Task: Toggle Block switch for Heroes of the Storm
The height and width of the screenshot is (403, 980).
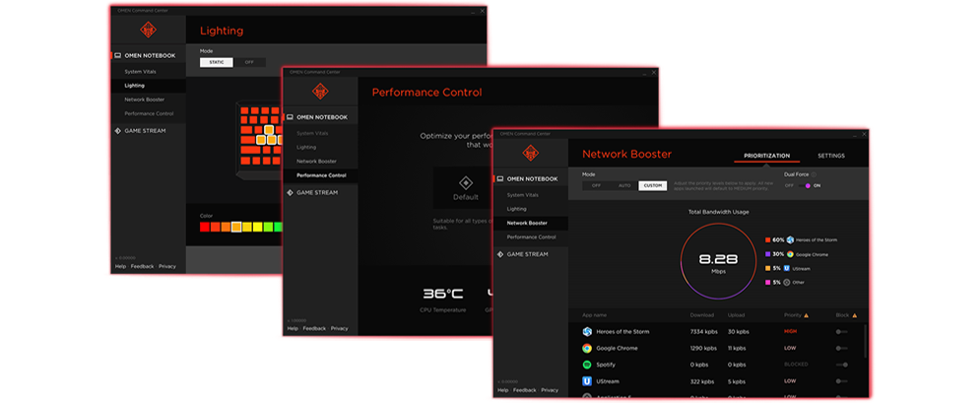Action: point(842,332)
